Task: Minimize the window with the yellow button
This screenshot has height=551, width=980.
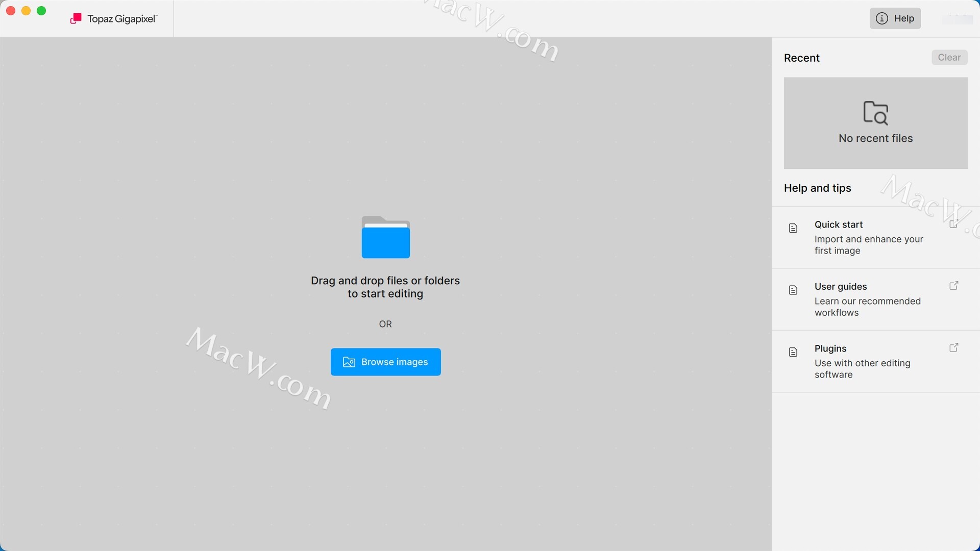Action: pyautogui.click(x=26, y=11)
